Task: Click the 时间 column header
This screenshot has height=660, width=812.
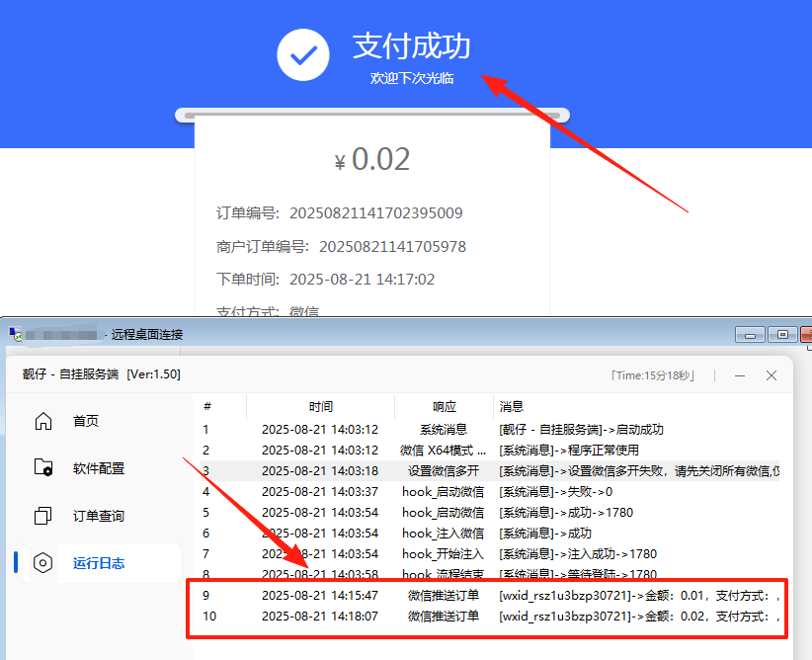Action: click(x=321, y=407)
